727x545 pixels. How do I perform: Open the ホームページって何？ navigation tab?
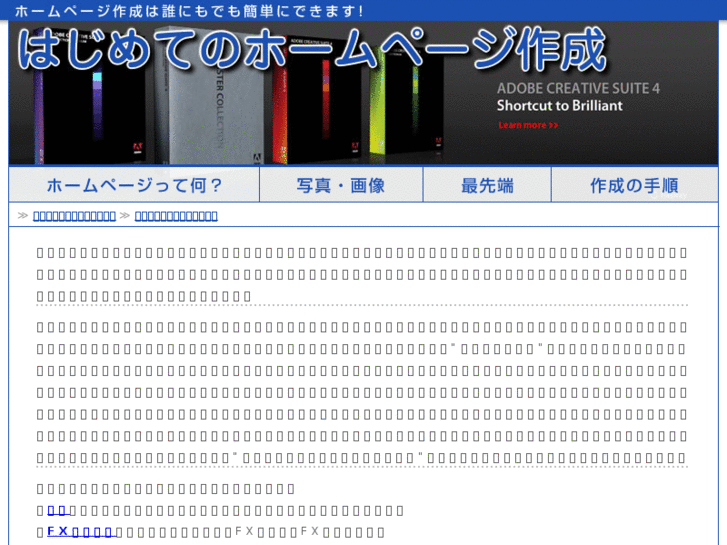134,185
